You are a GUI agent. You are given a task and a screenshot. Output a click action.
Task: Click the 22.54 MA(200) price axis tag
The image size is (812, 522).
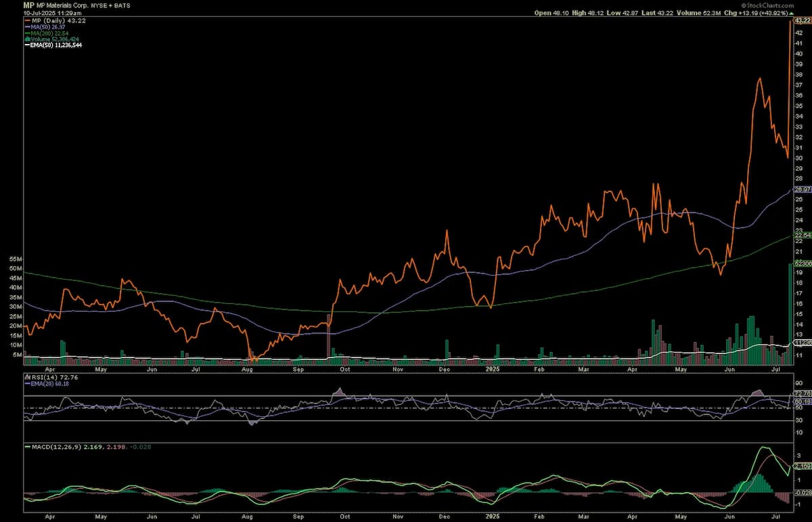[803, 236]
